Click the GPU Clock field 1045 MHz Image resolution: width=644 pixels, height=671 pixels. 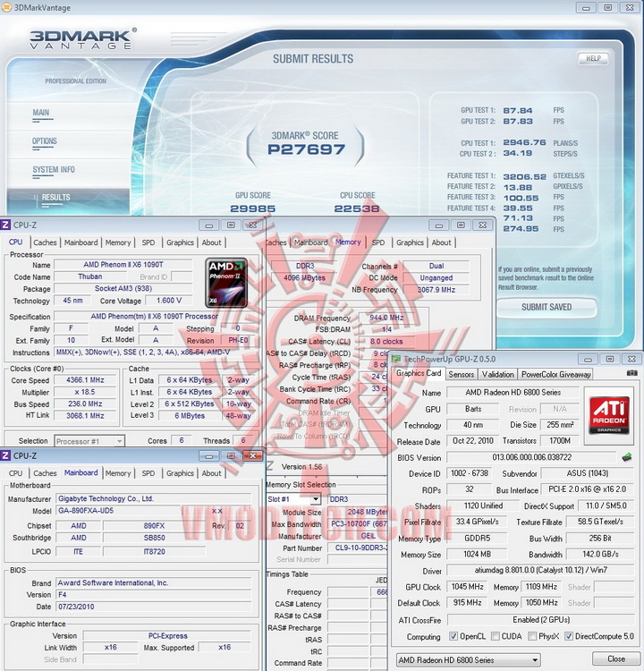tap(468, 587)
